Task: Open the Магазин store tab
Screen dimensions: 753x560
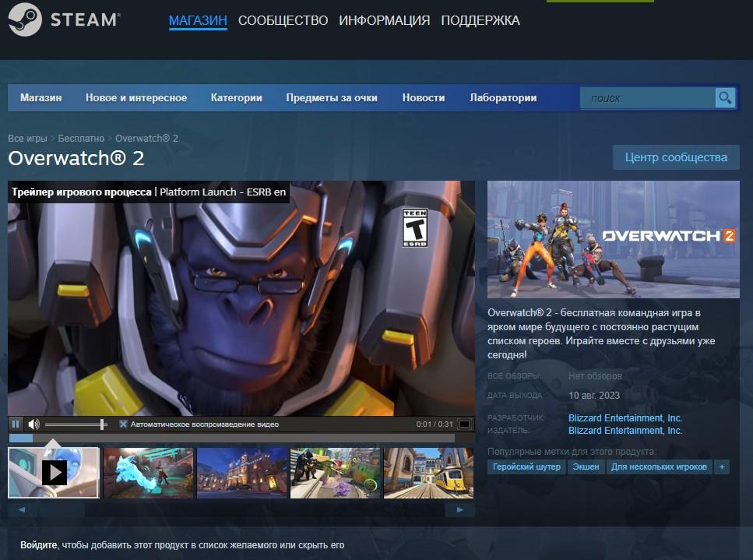Action: [x=40, y=98]
